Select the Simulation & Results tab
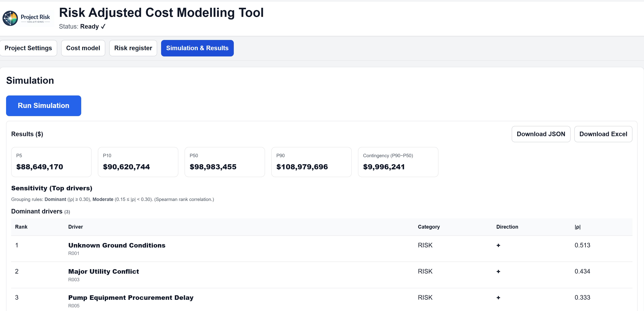This screenshot has height=311, width=644. [197, 48]
